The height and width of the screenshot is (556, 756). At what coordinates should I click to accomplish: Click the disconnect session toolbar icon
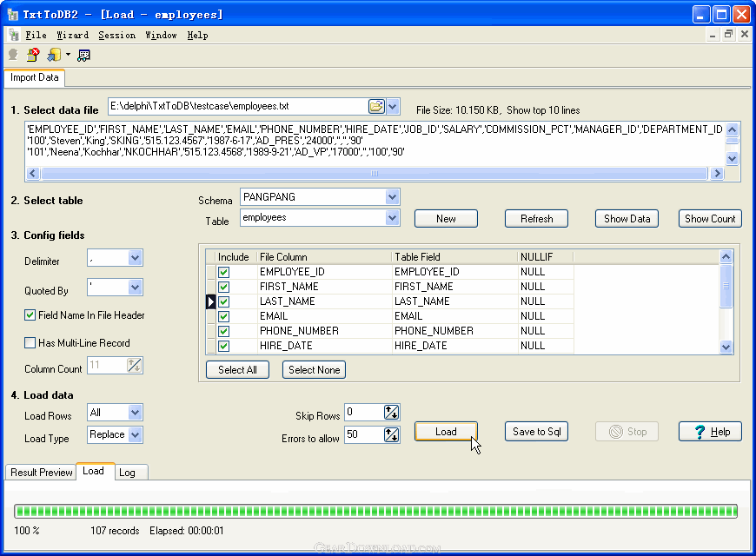coord(33,55)
